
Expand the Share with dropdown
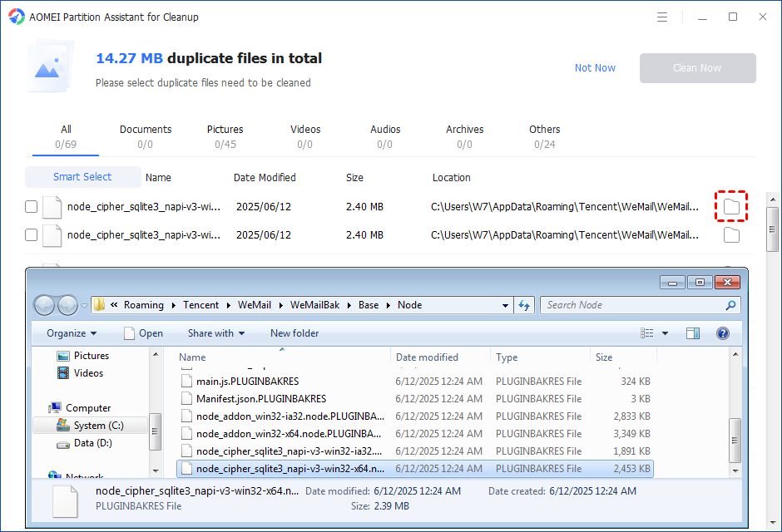tap(216, 333)
